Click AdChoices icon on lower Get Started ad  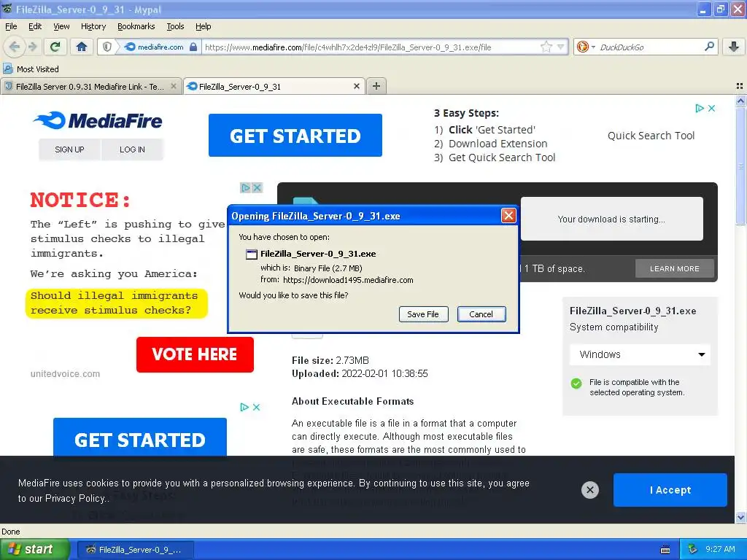[x=244, y=407]
